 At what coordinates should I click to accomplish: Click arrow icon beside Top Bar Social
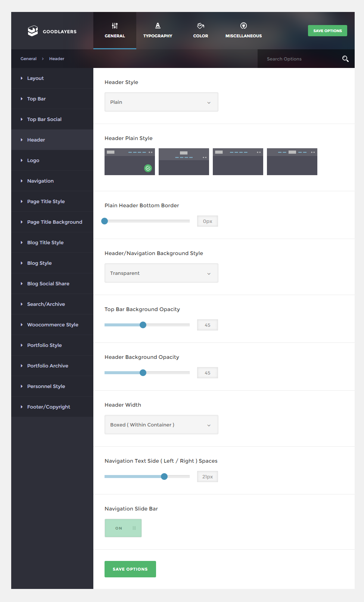(22, 120)
